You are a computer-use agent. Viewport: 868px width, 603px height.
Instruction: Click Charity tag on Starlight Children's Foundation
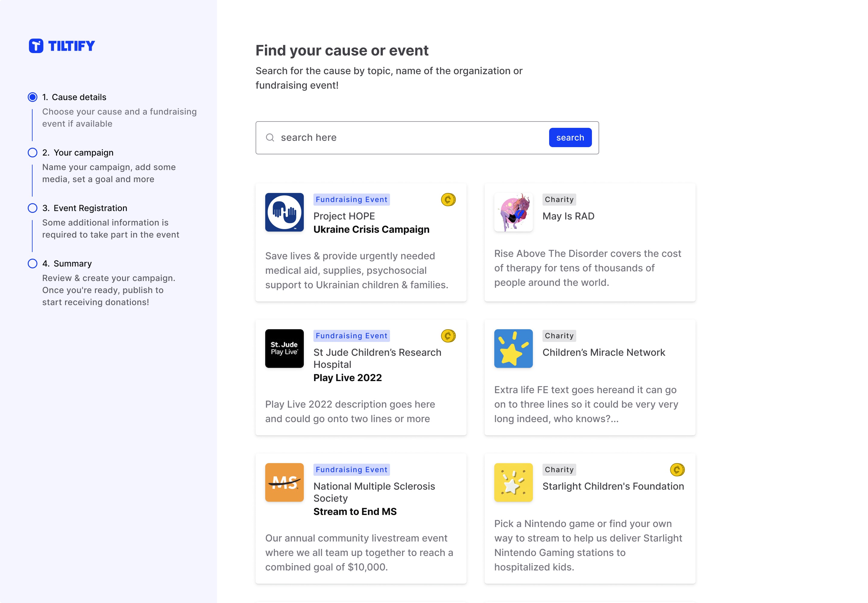[559, 470]
